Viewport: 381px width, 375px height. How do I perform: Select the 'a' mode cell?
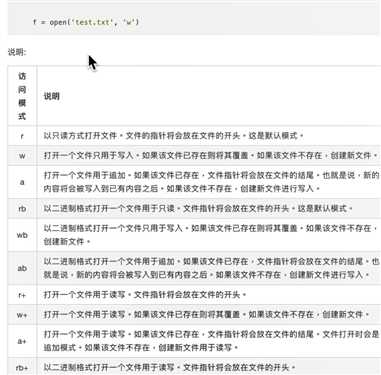click(x=22, y=182)
